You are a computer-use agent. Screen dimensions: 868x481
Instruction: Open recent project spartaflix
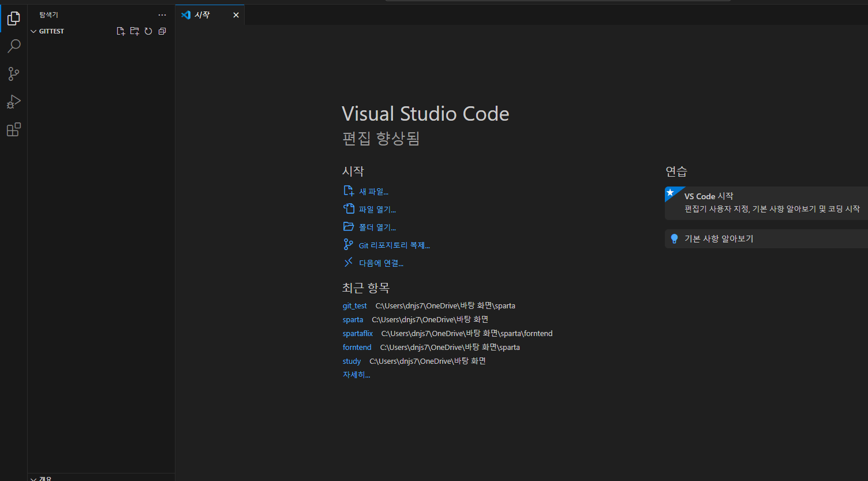tap(358, 334)
